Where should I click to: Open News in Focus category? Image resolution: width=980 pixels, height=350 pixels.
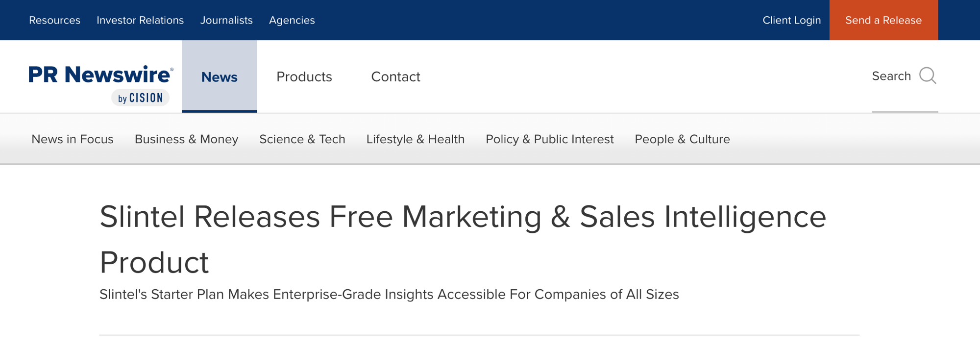pyautogui.click(x=73, y=139)
